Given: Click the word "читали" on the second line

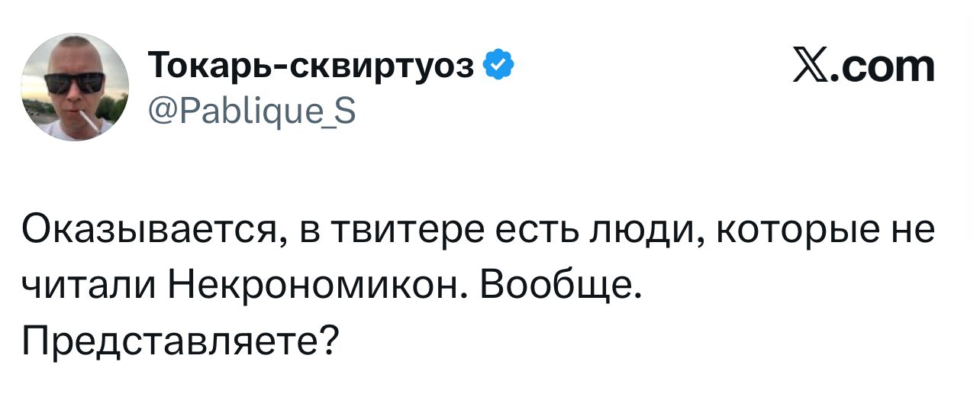Looking at the screenshot, I should point(89,286).
